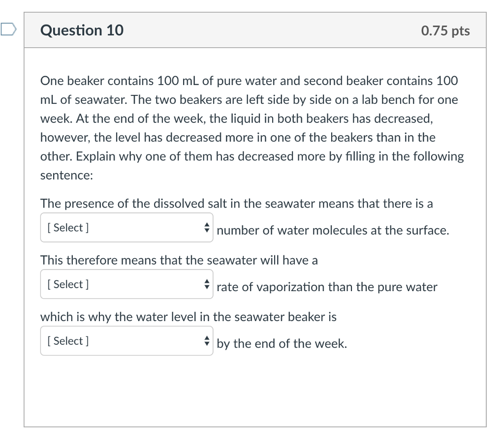Click the up arrow on the third select control
The width and height of the screenshot is (504, 447).
point(207,338)
